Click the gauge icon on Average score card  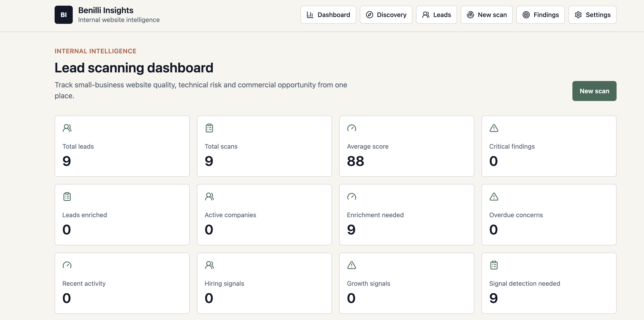coord(351,128)
